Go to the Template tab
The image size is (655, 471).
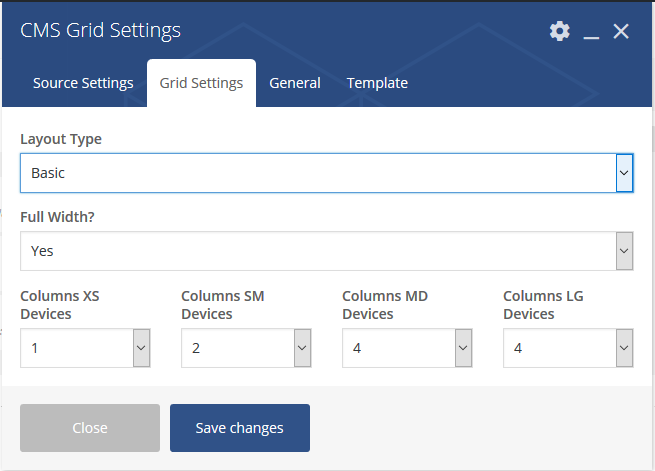(x=377, y=83)
